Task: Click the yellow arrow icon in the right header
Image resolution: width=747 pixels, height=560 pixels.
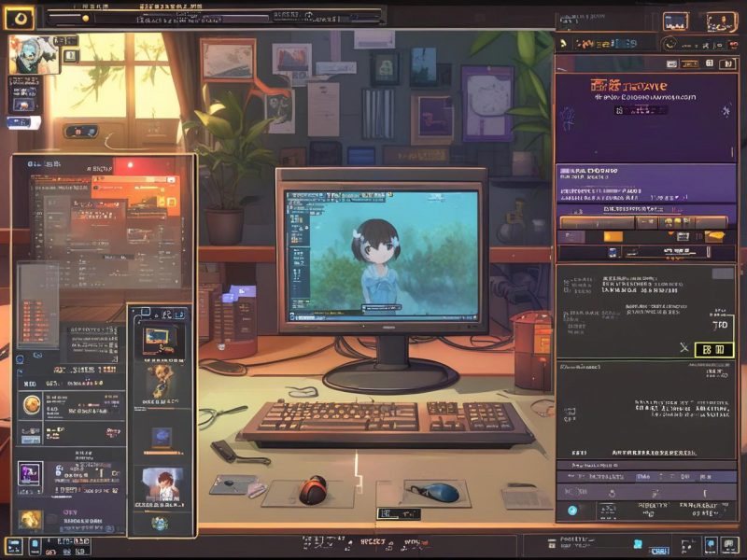Action: click(564, 44)
